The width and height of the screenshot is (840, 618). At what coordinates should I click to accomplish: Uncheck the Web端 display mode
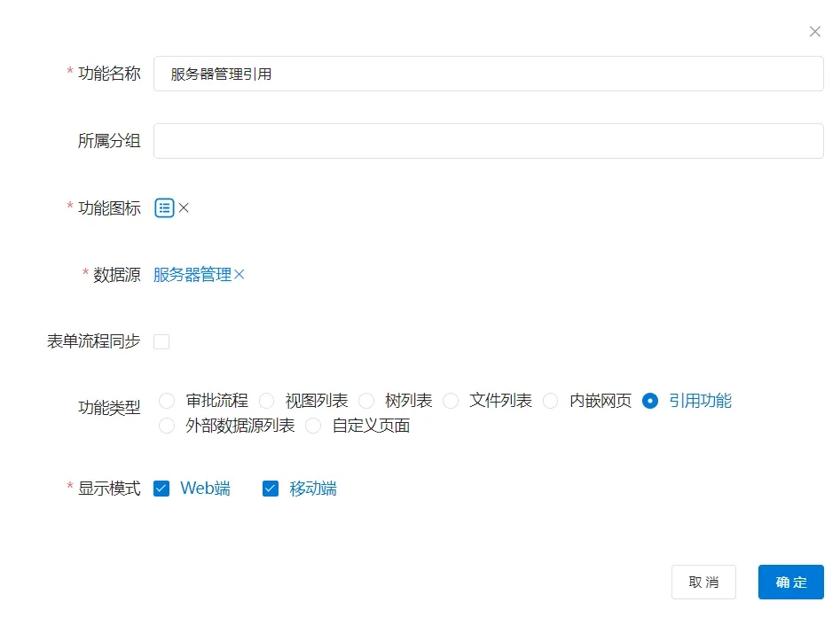click(x=161, y=489)
